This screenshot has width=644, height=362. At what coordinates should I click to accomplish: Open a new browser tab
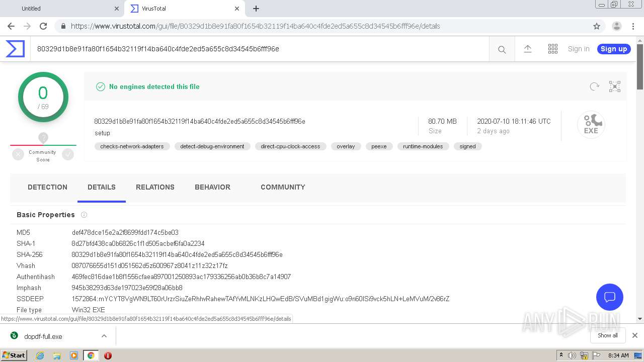tap(256, 9)
